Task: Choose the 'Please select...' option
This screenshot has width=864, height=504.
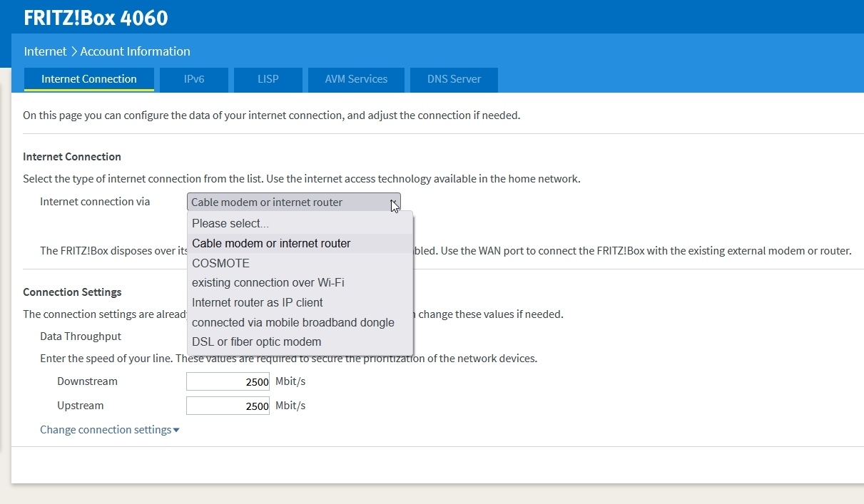Action: coord(300,223)
